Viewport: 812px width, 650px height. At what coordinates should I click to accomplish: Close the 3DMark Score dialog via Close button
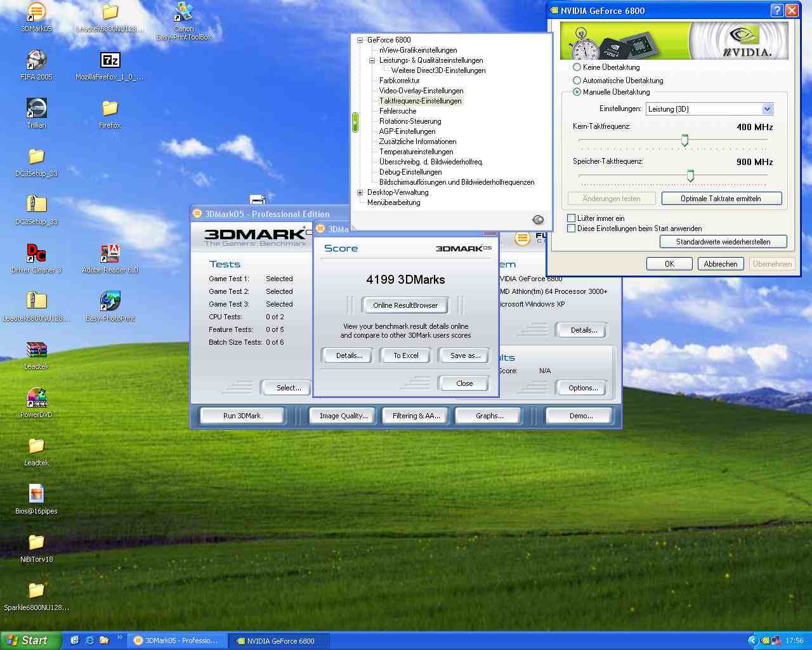464,383
